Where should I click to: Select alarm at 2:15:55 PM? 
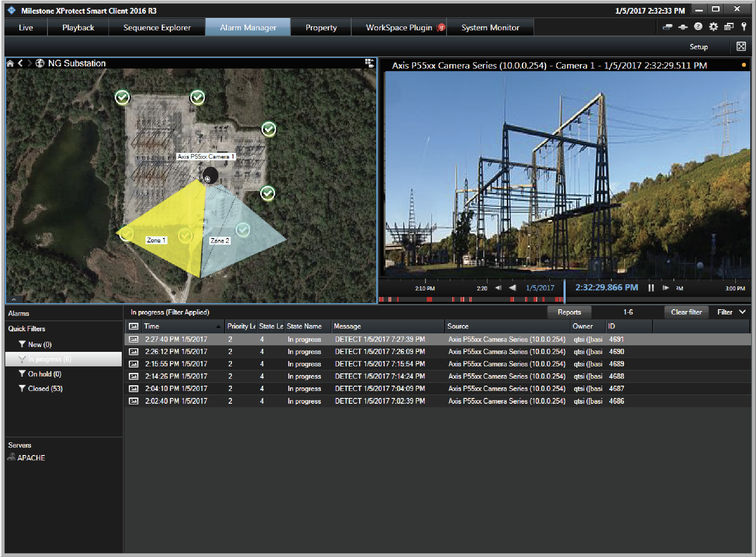[x=438, y=364]
